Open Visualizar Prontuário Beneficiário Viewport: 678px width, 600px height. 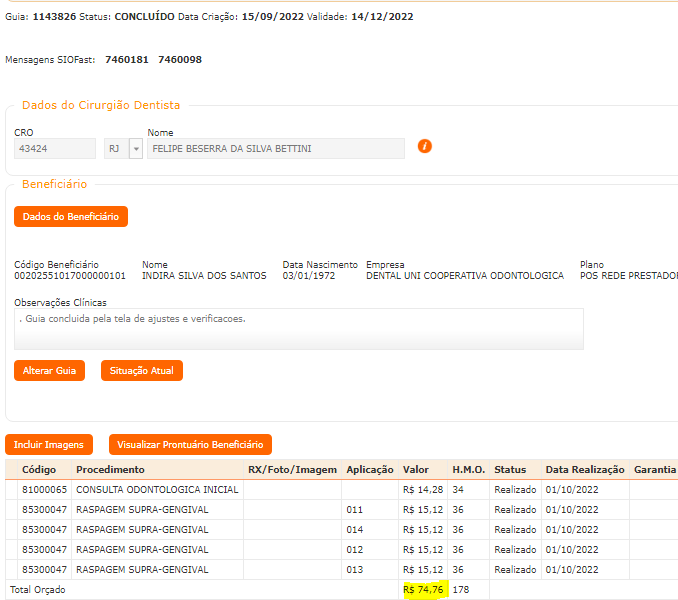tap(190, 444)
